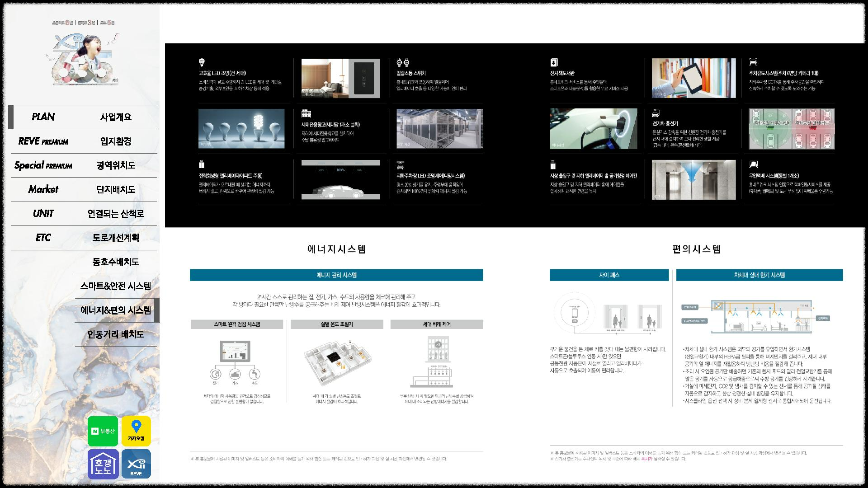The width and height of the screenshot is (868, 488).
Task: Open the Special PREMIUM category
Action: [43, 165]
